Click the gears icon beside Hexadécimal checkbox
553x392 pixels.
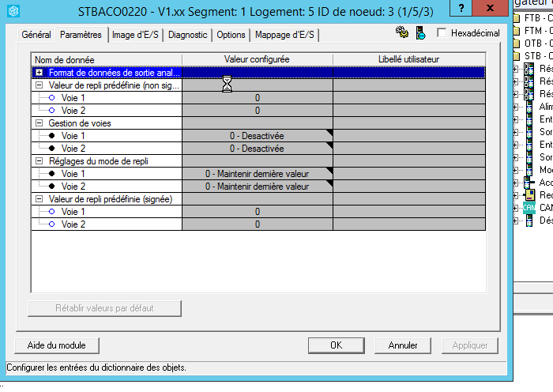(x=402, y=33)
